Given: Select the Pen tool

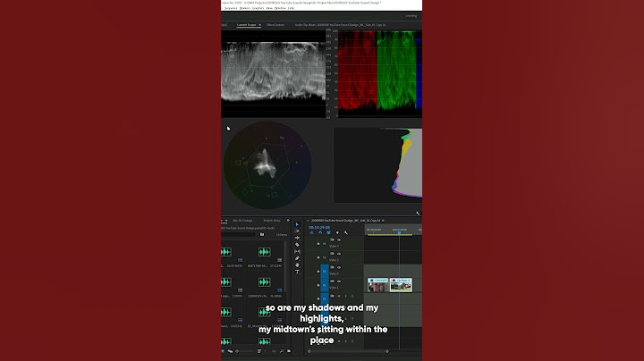Looking at the screenshot, I should click(x=297, y=258).
